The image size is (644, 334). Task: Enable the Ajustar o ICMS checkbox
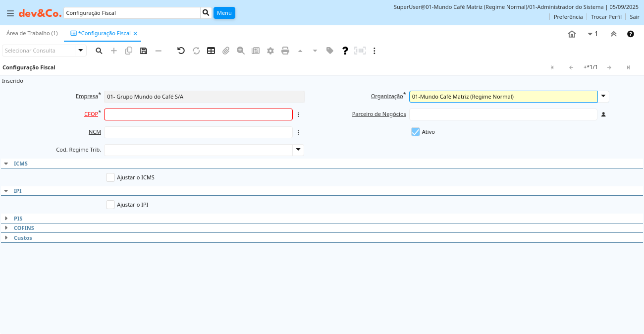(x=110, y=177)
